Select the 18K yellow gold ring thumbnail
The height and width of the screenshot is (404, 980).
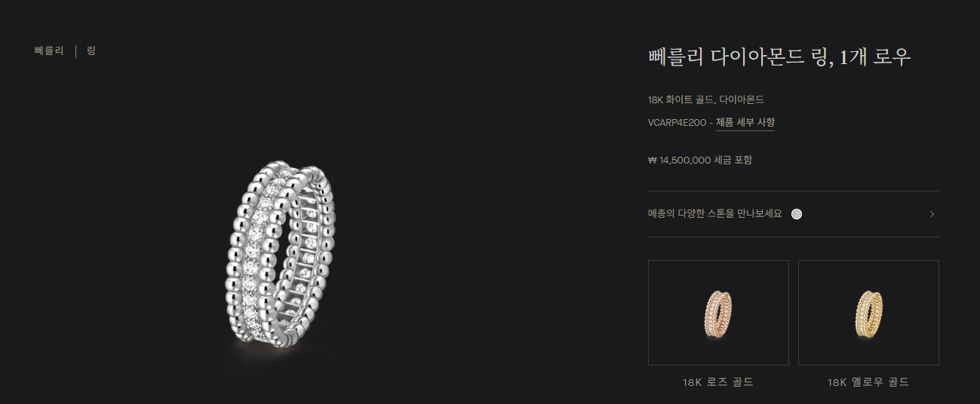868,313
